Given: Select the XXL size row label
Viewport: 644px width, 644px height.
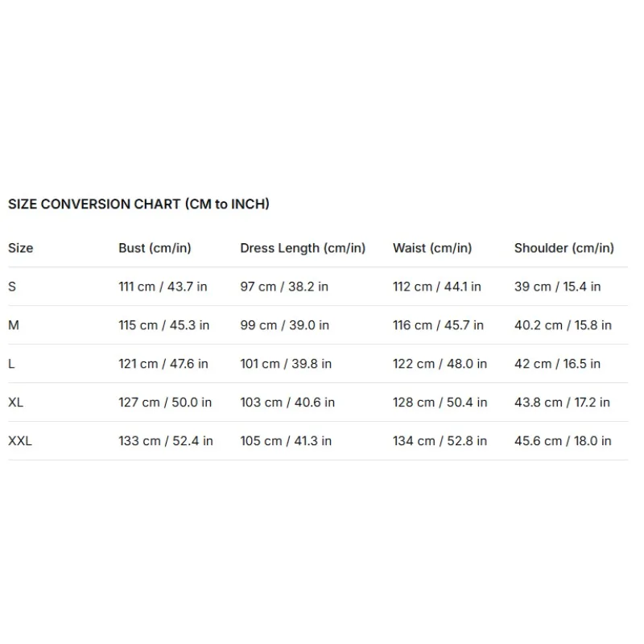Looking at the screenshot, I should coord(19,441).
